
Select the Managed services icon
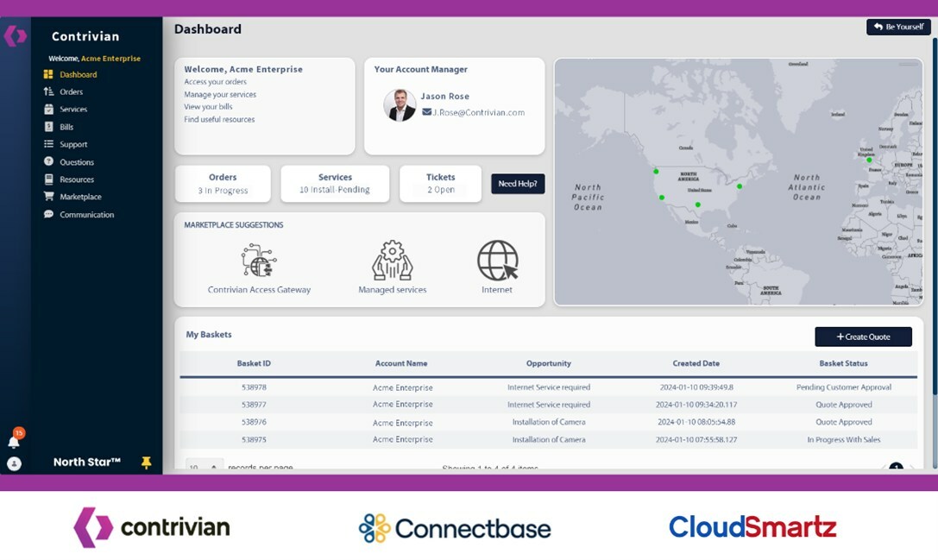point(393,261)
